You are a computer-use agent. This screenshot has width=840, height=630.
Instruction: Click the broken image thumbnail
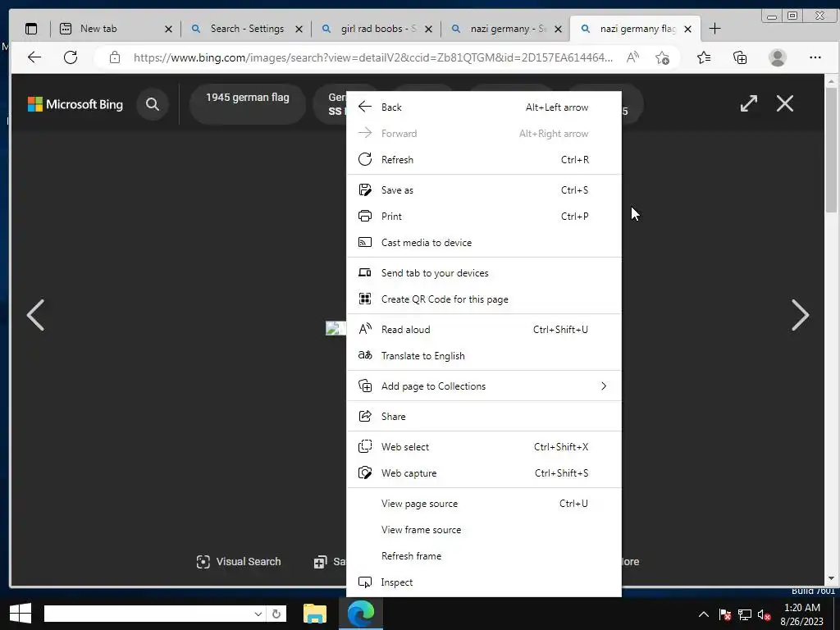coord(336,328)
